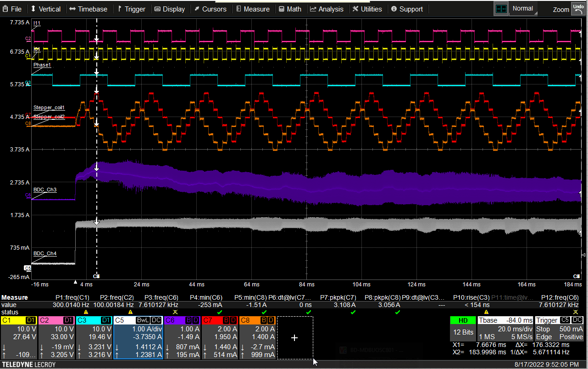The height and width of the screenshot is (369, 588).
Task: Select the Utilities wrench icon
Action: [x=355, y=9]
